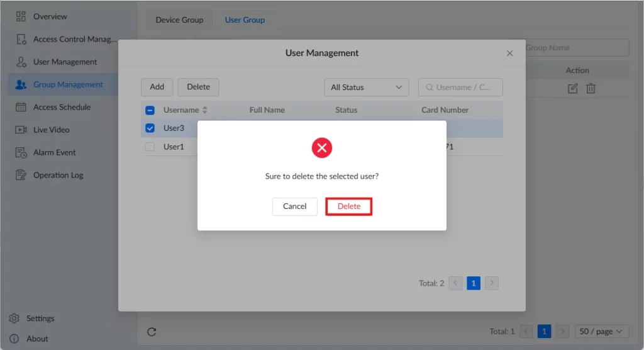
Task: Toggle the select-all checkbox in header
Action: click(x=150, y=110)
